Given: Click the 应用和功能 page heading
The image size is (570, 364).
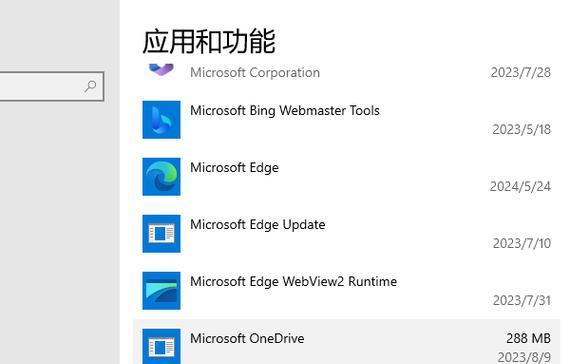Looking at the screenshot, I should coord(209,41).
